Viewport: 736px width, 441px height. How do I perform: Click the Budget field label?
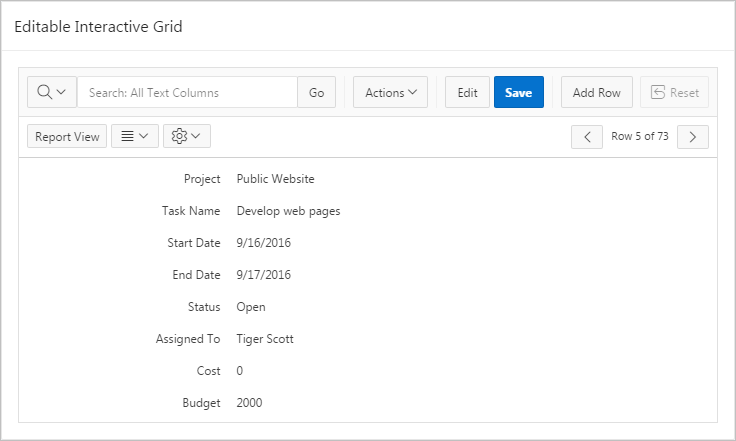201,403
